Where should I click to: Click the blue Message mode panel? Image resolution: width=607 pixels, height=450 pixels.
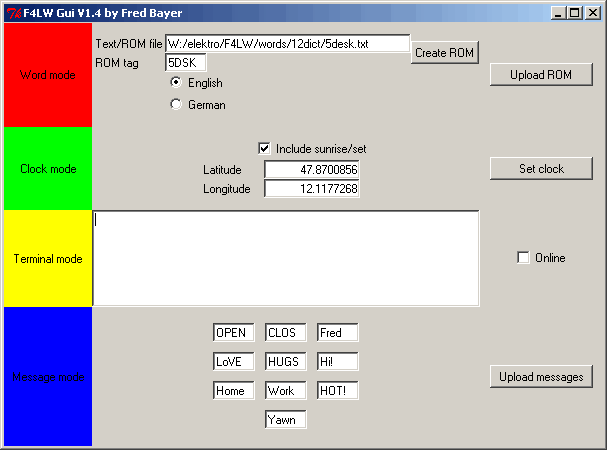click(x=47, y=377)
